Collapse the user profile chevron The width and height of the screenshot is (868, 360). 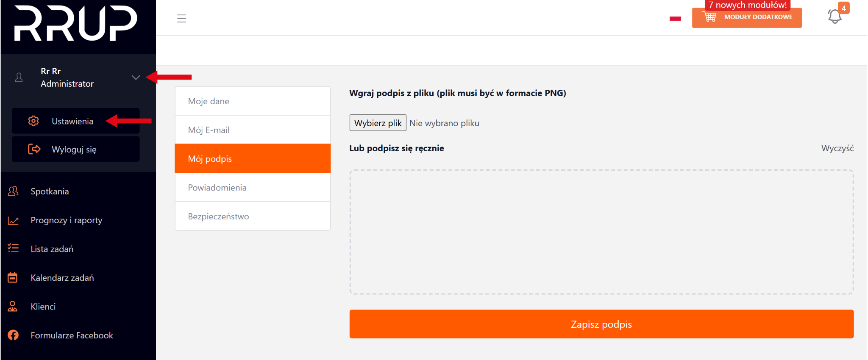click(x=136, y=78)
